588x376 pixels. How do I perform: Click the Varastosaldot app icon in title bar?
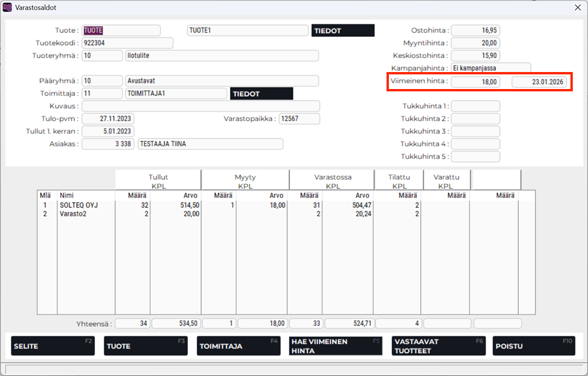[x=8, y=8]
